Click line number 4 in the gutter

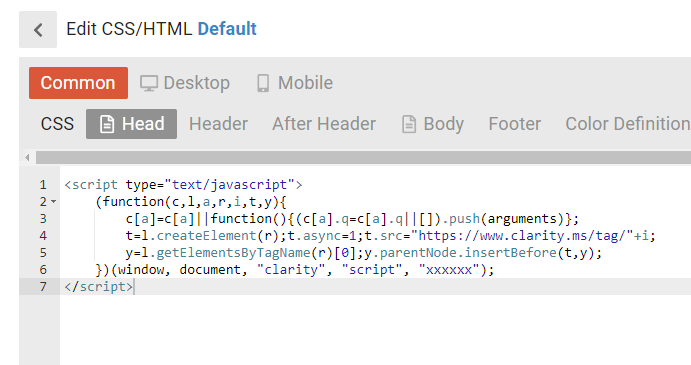pos(43,236)
